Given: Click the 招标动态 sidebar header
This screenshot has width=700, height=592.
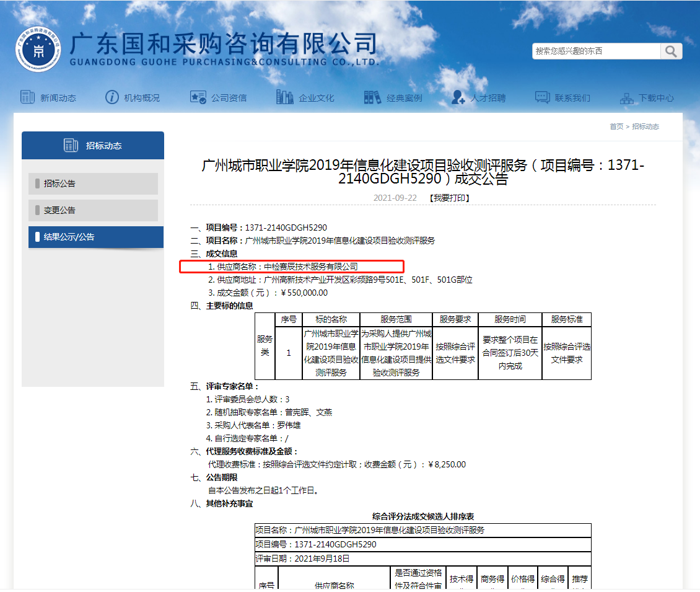Looking at the screenshot, I should 93,146.
